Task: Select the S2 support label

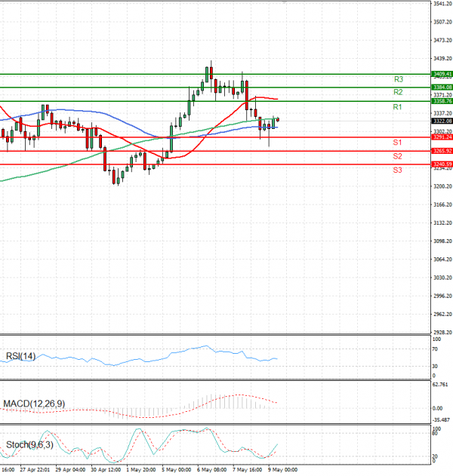Action: point(396,156)
